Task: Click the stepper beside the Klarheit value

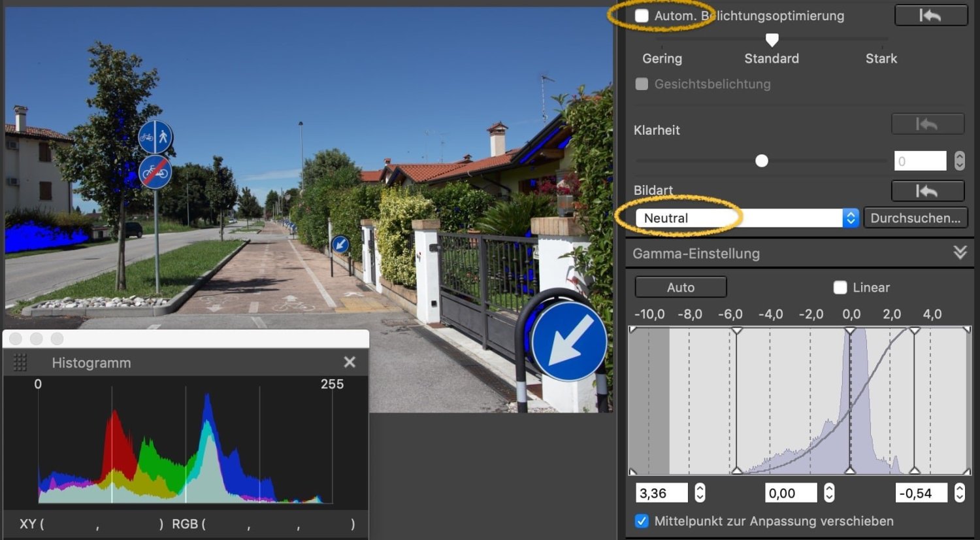Action: [959, 161]
